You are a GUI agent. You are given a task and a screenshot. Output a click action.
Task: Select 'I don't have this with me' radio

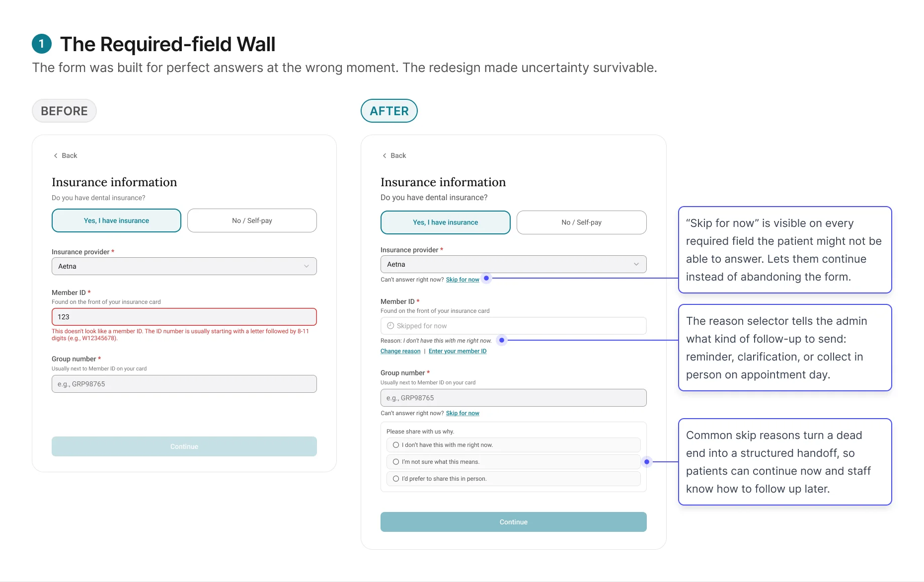click(396, 445)
